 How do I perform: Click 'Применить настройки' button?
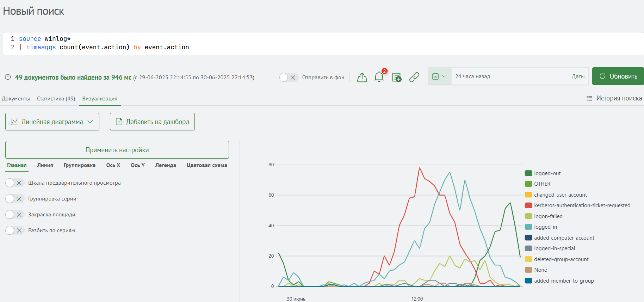(x=117, y=150)
